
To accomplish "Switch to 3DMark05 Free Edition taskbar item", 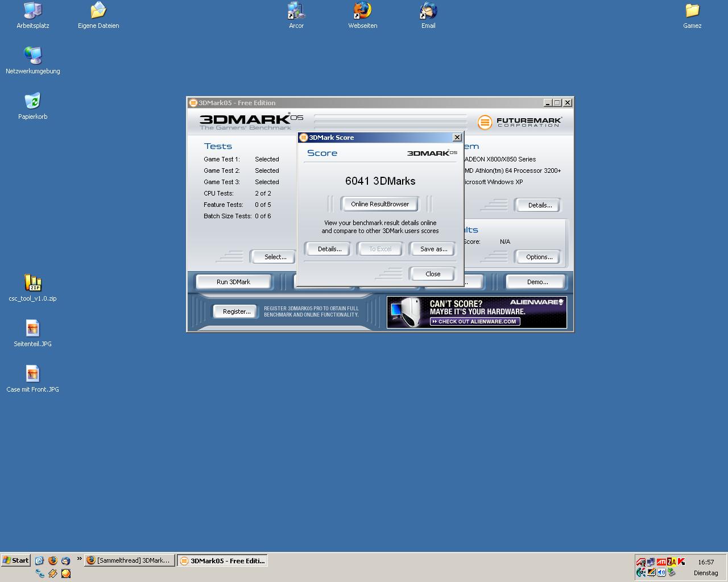I will click(222, 560).
